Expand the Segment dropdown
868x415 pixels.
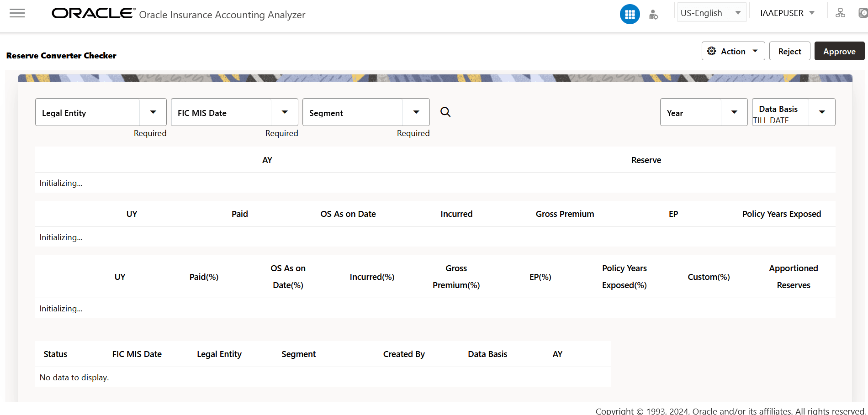click(416, 112)
